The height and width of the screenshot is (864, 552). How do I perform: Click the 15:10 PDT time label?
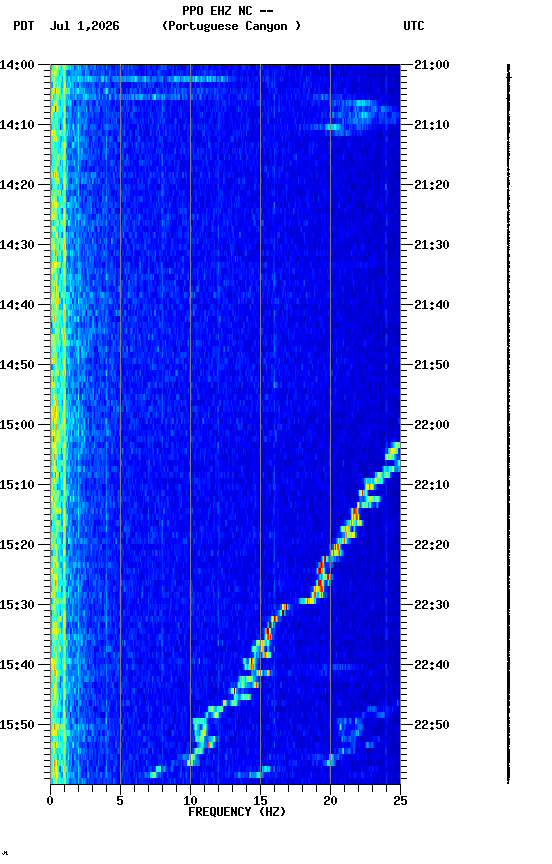pyautogui.click(x=17, y=485)
